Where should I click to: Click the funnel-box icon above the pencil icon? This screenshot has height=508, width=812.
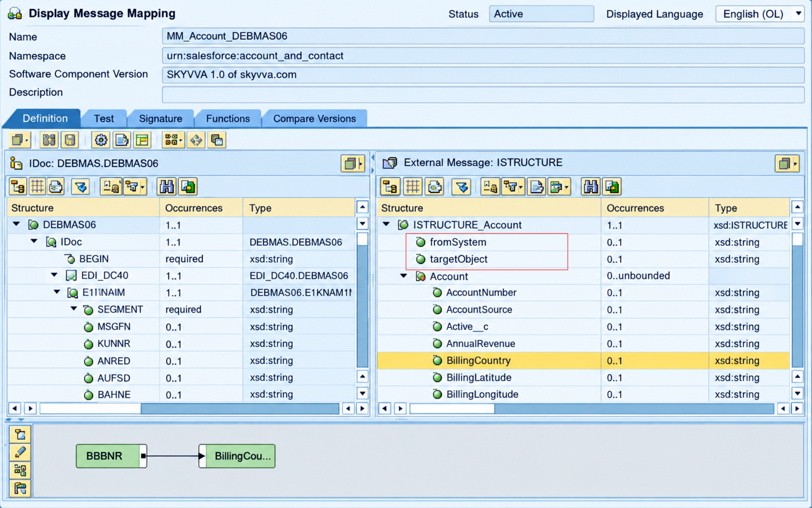pos(20,435)
